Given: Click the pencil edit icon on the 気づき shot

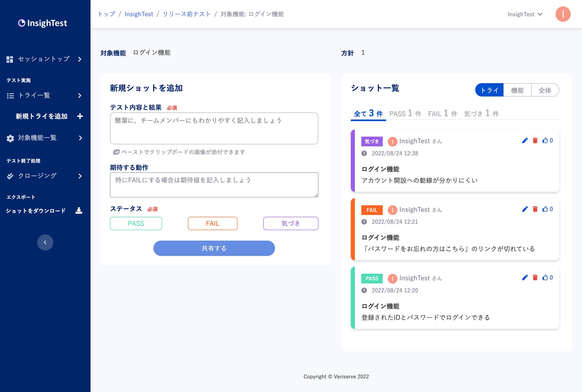Looking at the screenshot, I should 525,140.
